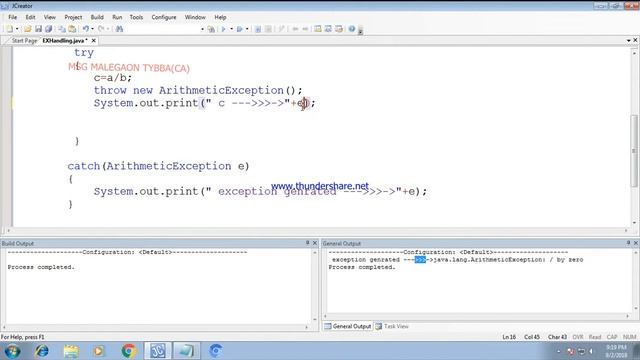Click Process completed in Build Output
The height and width of the screenshot is (360, 640).
41,267
